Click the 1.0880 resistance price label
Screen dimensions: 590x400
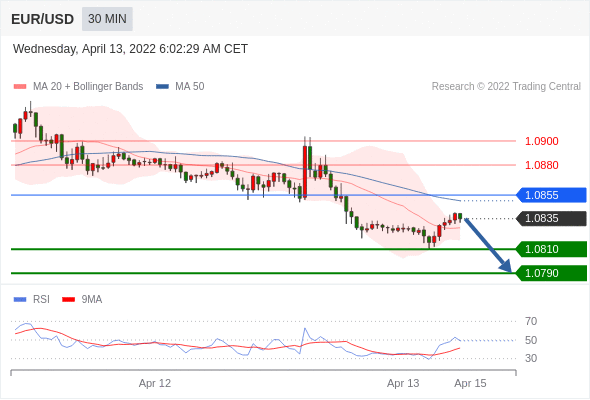(x=541, y=165)
